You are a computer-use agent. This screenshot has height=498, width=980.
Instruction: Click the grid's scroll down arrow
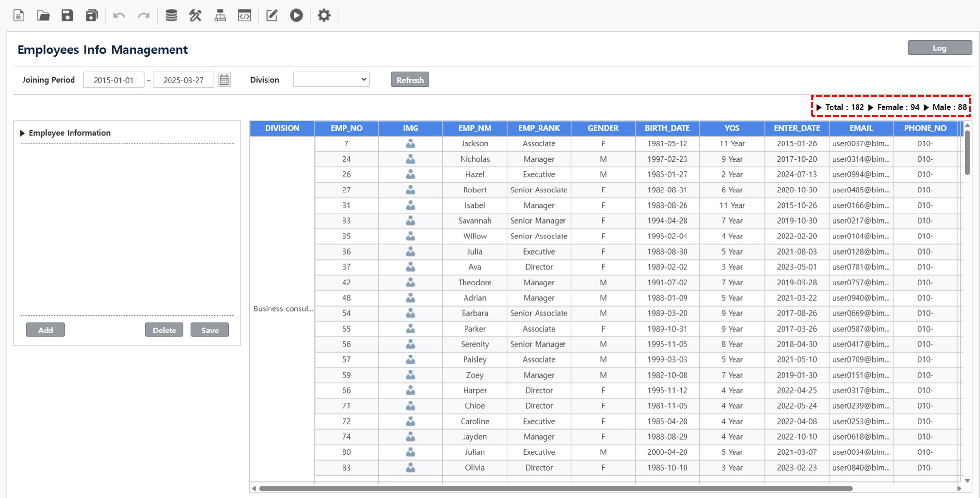click(x=967, y=480)
